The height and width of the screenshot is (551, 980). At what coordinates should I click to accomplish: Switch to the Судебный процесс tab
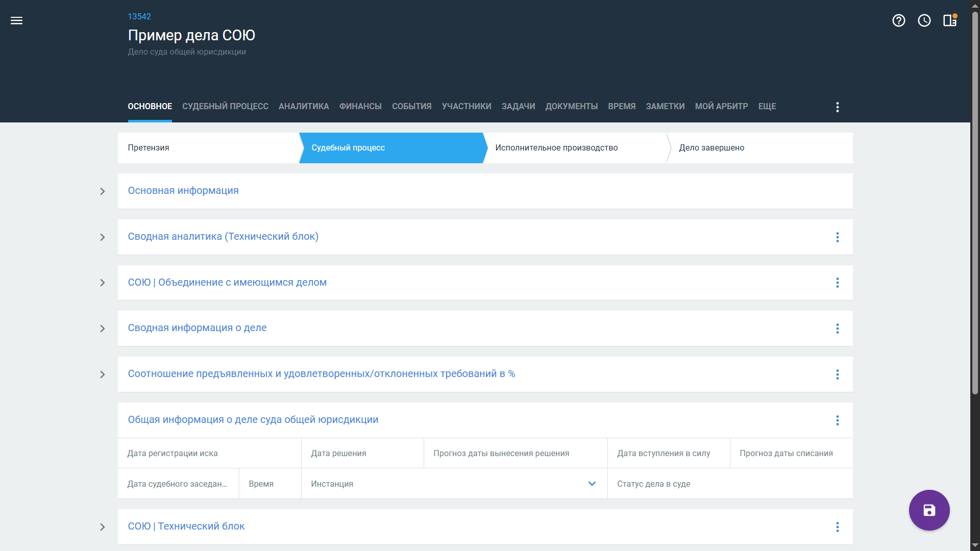225,106
